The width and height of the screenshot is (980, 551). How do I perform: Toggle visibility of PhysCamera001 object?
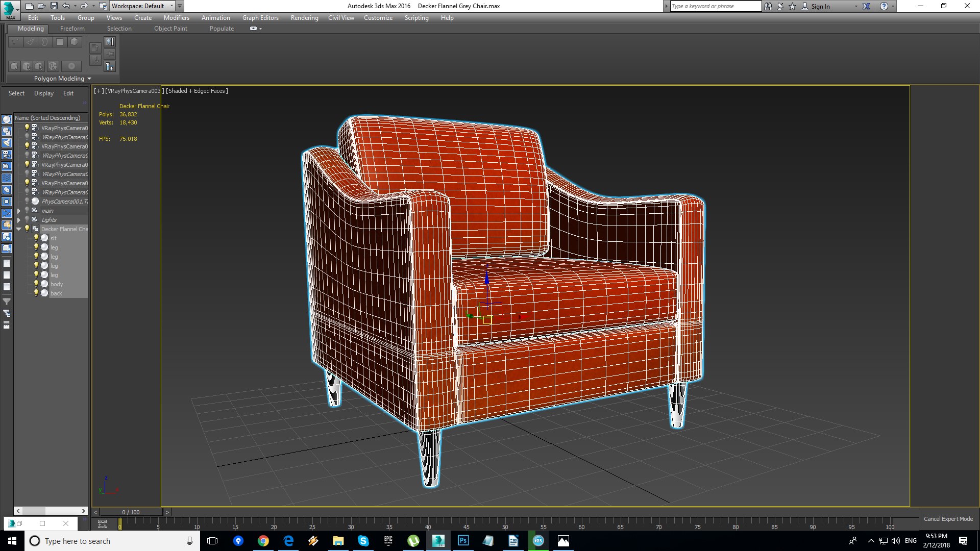point(27,201)
